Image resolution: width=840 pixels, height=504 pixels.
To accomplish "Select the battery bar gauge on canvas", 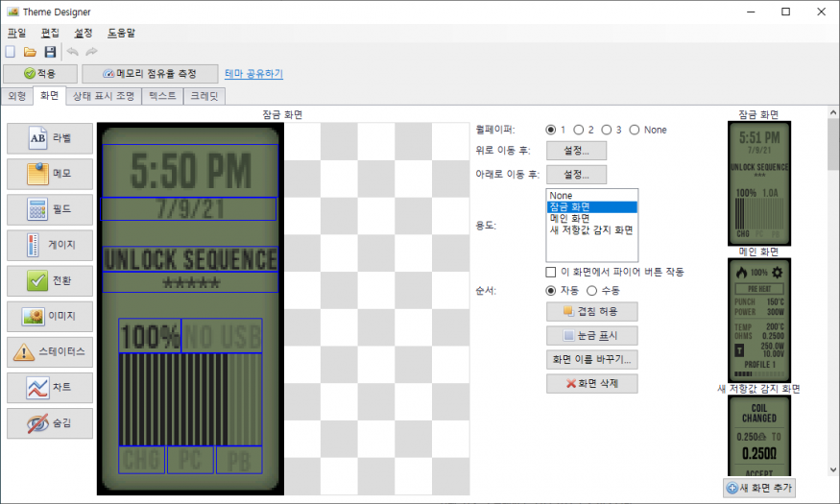I will click(190, 399).
